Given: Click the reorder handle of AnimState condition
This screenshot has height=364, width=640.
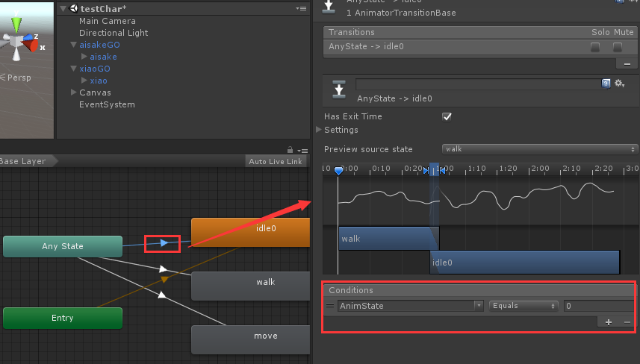Looking at the screenshot, I should [x=330, y=306].
